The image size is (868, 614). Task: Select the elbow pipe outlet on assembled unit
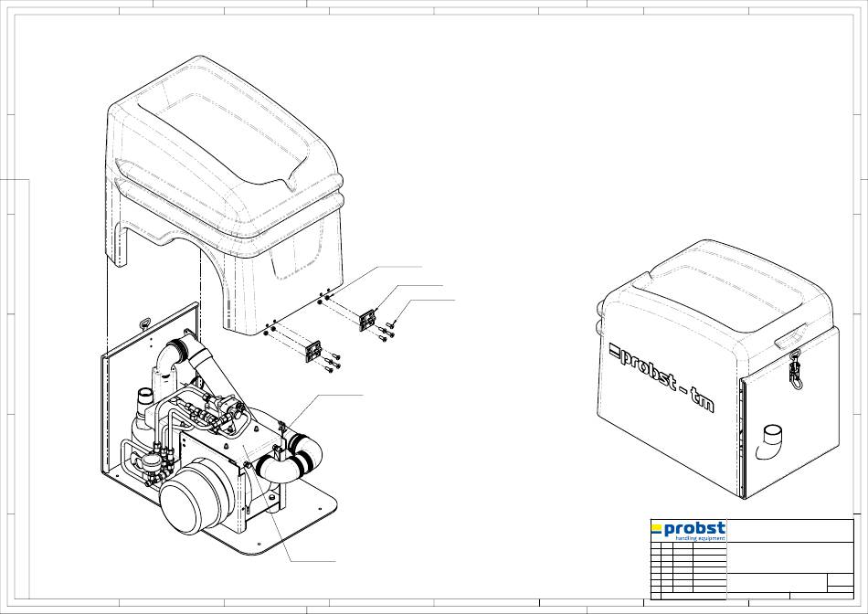[769, 441]
